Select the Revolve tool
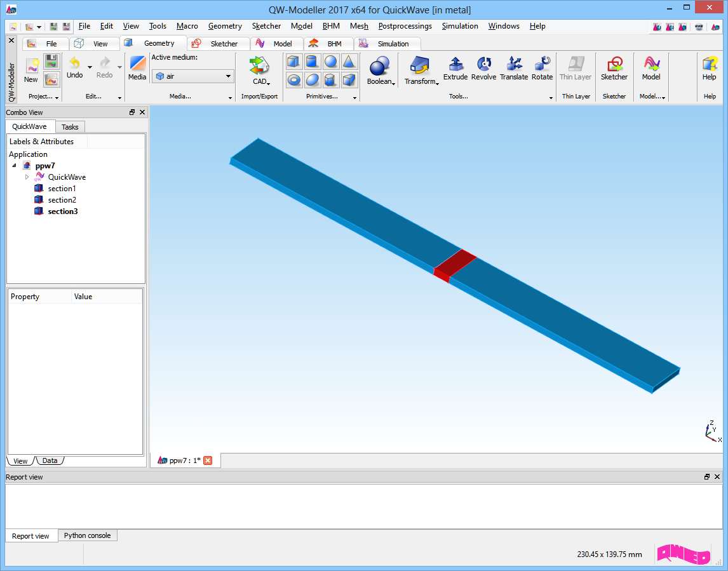The image size is (728, 571). point(484,68)
